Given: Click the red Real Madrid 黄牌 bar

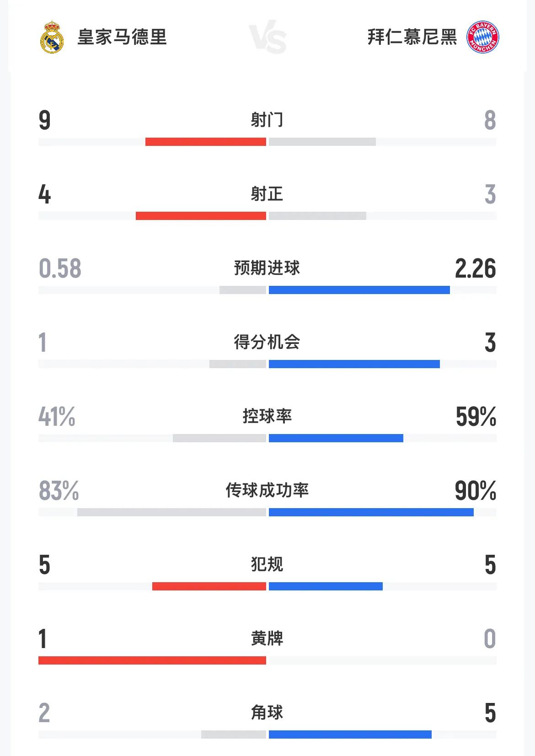Looking at the screenshot, I should [152, 660].
